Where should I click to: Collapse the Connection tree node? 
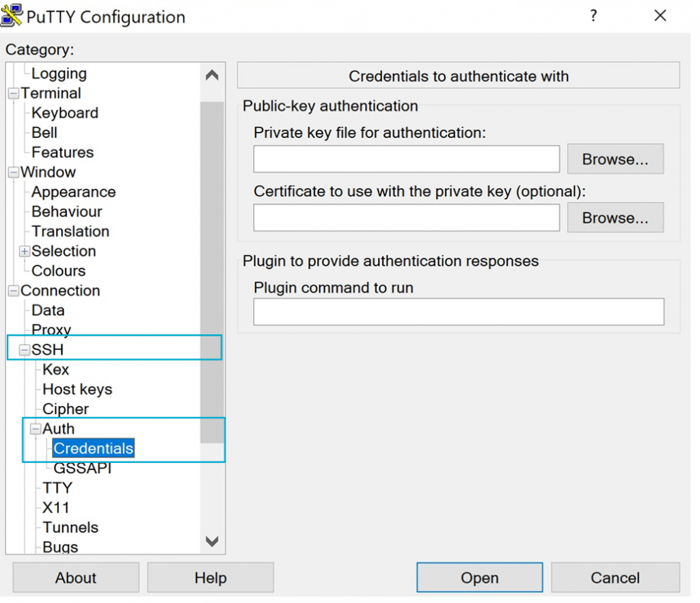(14, 291)
